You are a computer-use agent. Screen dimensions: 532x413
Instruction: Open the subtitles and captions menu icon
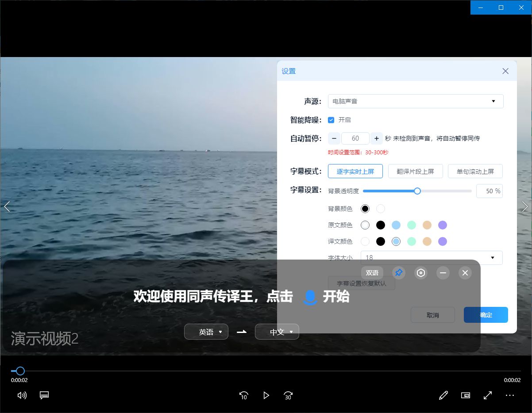point(44,395)
